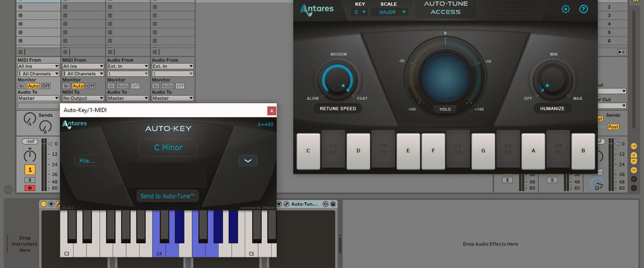This screenshot has width=644, height=268.
Task: Click the stop clips button under scene list
Action: click(621, 51)
